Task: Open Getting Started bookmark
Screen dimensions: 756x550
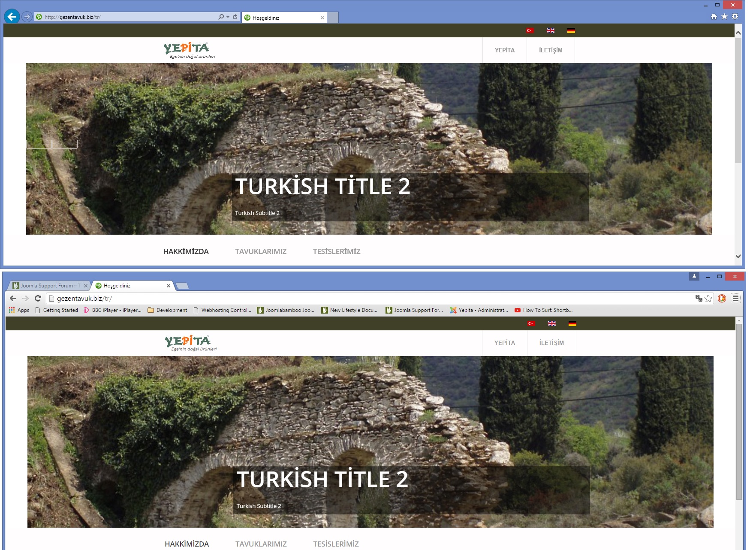Action: (57, 310)
